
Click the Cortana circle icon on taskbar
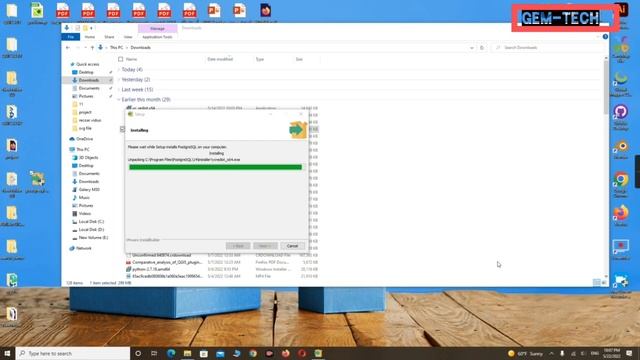coord(138,353)
